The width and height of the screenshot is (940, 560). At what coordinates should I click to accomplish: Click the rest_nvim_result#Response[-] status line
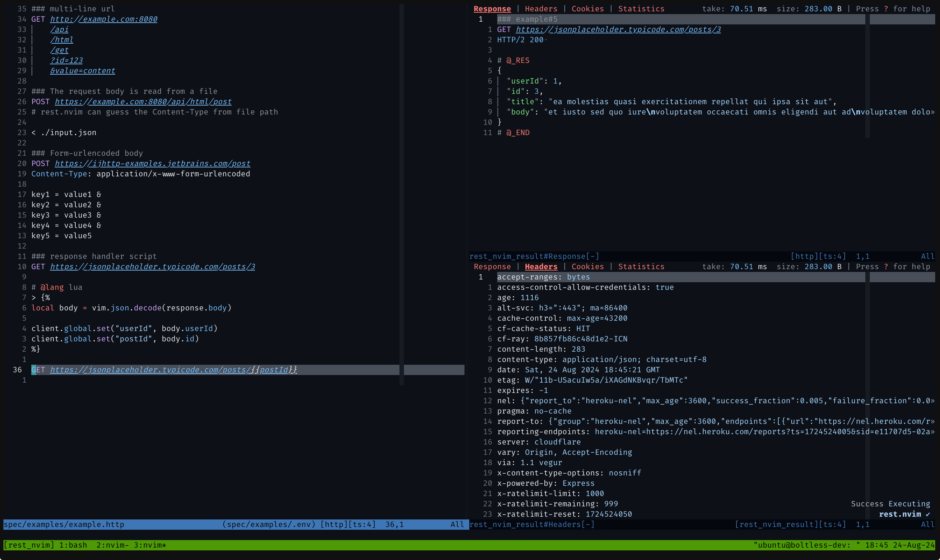coord(534,256)
